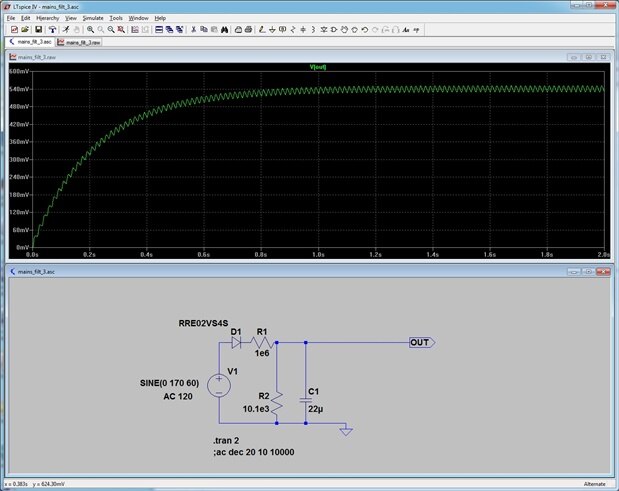Open the Edit menu

pyautogui.click(x=26, y=18)
